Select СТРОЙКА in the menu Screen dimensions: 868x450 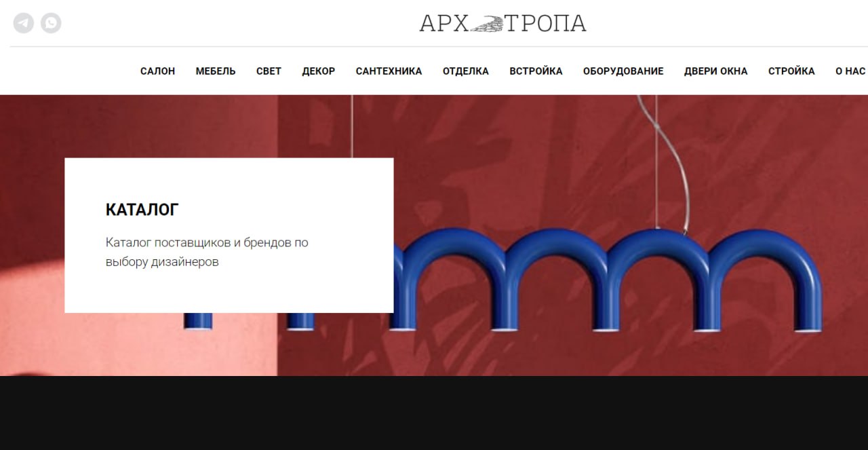[x=791, y=71]
